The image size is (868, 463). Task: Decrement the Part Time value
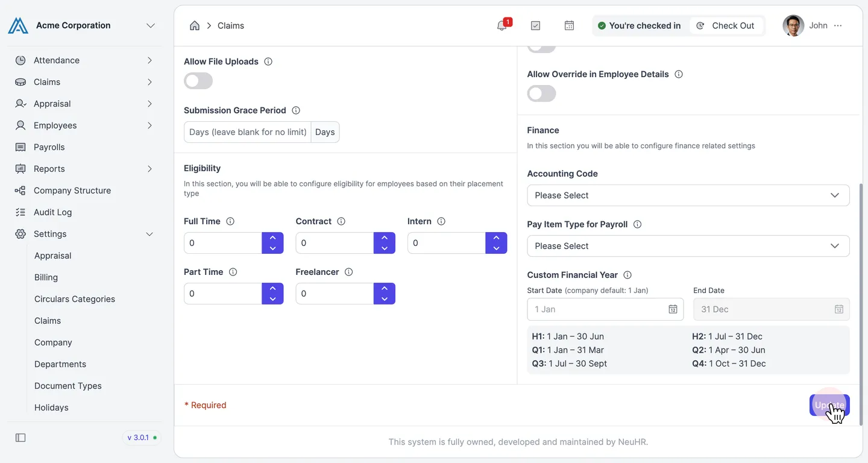pos(272,299)
